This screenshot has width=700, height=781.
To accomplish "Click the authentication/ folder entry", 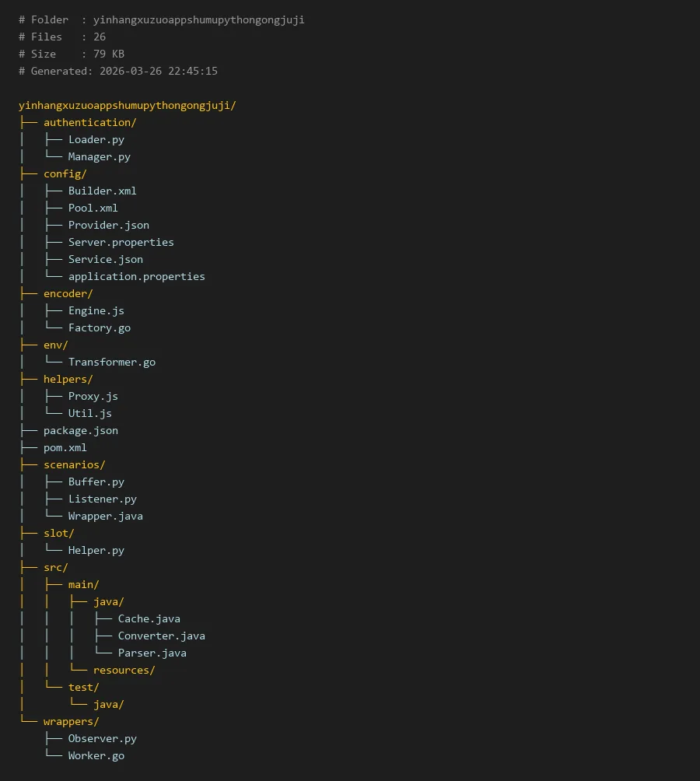I will click(x=89, y=122).
